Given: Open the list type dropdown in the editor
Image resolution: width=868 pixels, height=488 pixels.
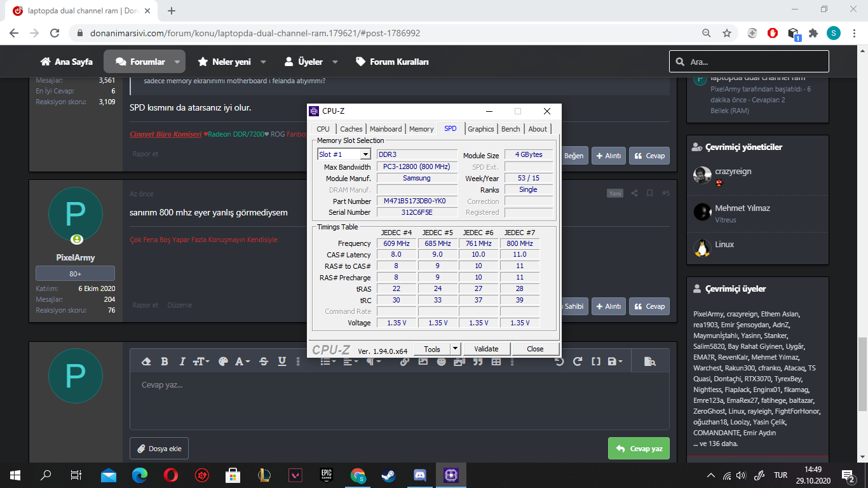Looking at the screenshot, I should point(329,362).
